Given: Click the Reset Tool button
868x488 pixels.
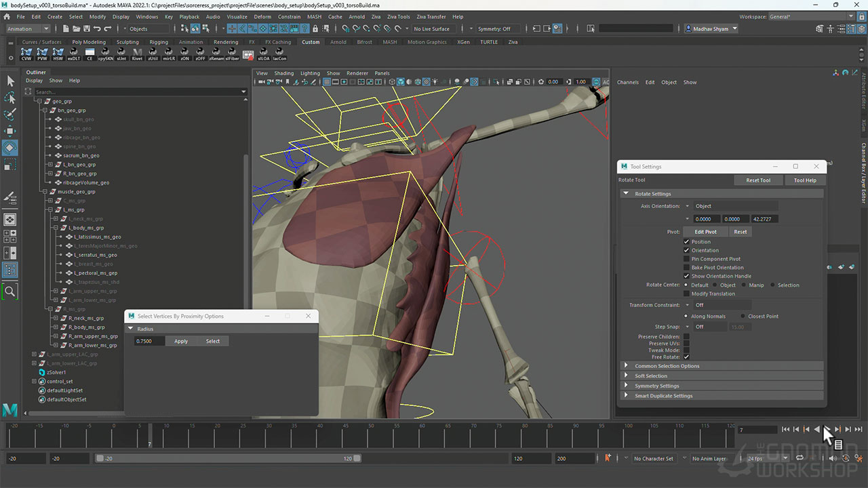Looking at the screenshot, I should (758, 180).
